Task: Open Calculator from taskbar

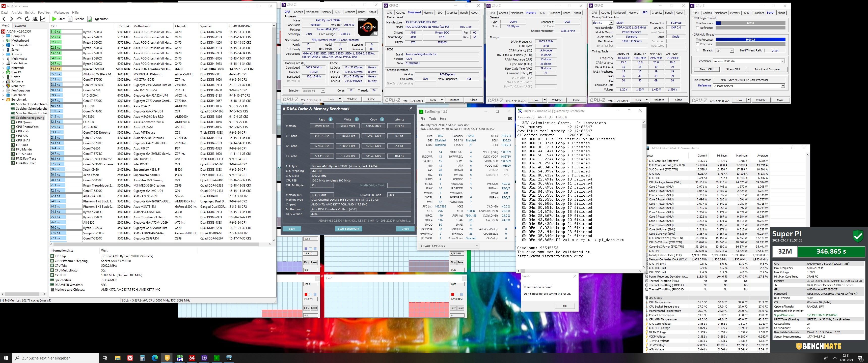Action: (143, 358)
